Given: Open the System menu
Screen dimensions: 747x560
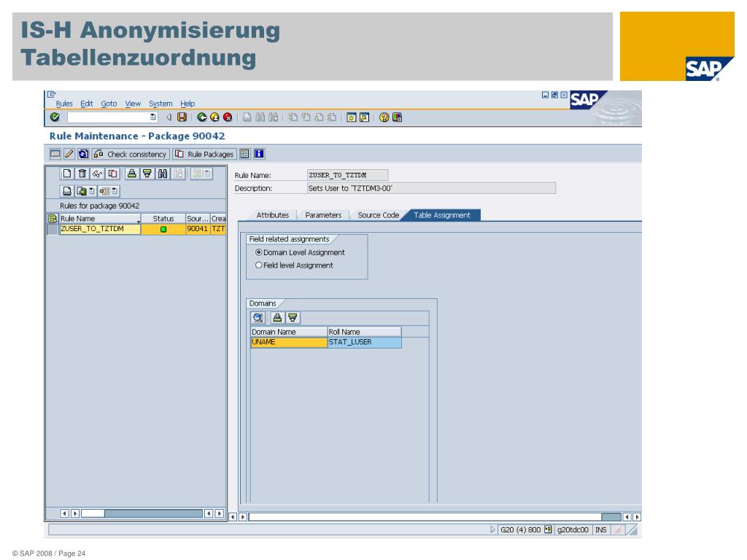Looking at the screenshot, I should click(160, 104).
